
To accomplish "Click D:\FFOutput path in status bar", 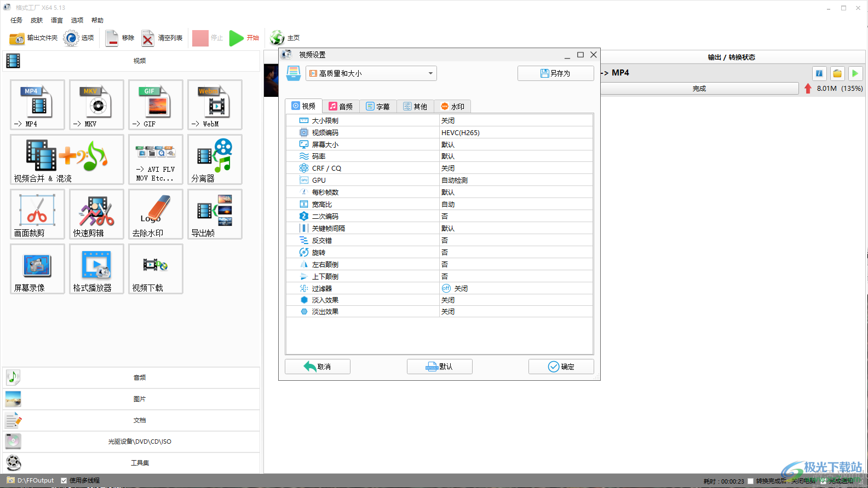I will tap(35, 480).
